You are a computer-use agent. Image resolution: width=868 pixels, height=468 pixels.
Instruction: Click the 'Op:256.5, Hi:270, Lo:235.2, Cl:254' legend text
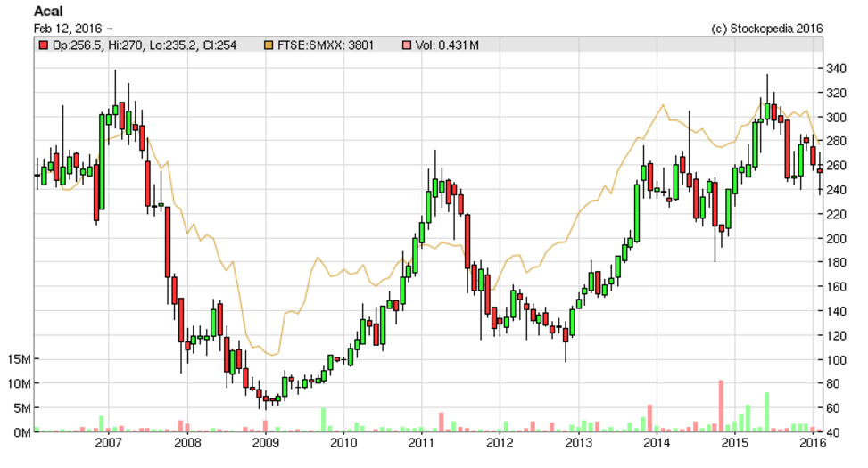pyautogui.click(x=145, y=45)
